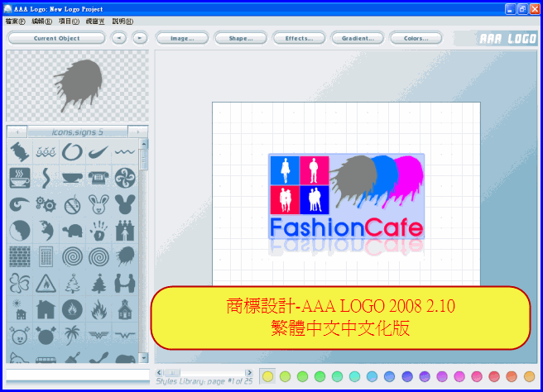The height and width of the screenshot is (392, 543).
Task: Choose the fire warning triangle icon
Action: coord(46,284)
